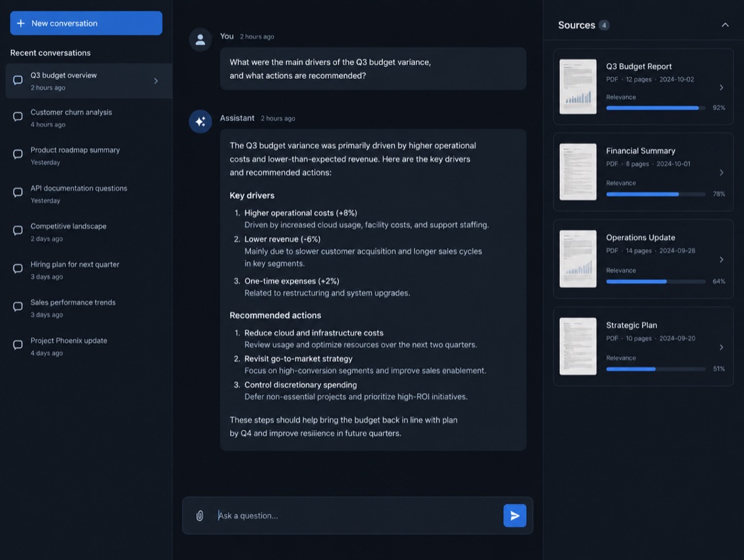744x560 pixels.
Task: Click Reduce cloud and infrastructure costs item
Action: click(x=314, y=333)
